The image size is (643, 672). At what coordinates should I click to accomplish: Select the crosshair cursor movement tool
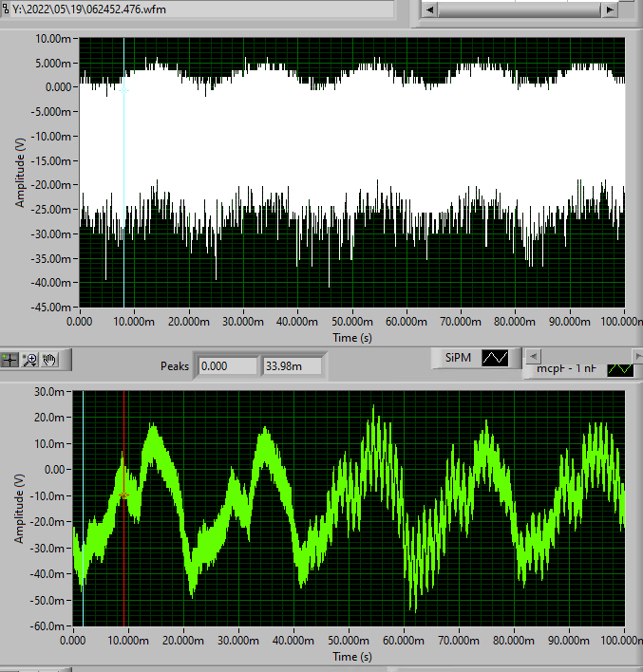coord(10,359)
